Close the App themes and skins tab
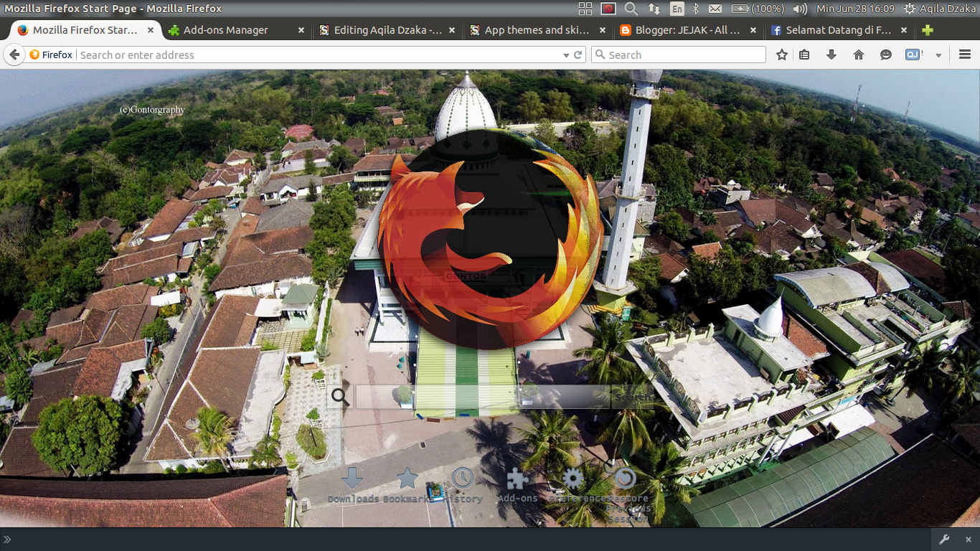 point(603,30)
